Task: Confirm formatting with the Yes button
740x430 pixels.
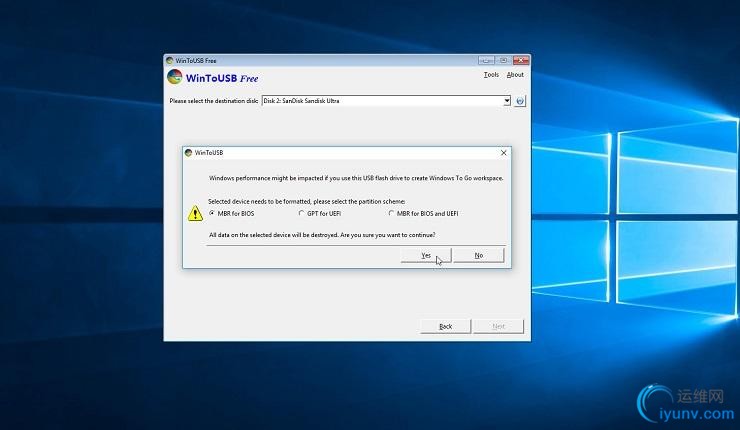Action: pyautogui.click(x=426, y=255)
